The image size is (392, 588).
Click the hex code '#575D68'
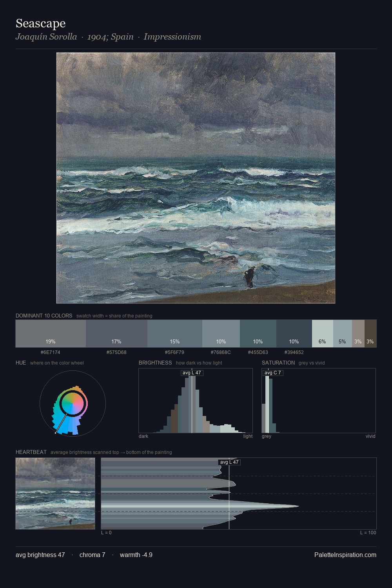coord(116,352)
